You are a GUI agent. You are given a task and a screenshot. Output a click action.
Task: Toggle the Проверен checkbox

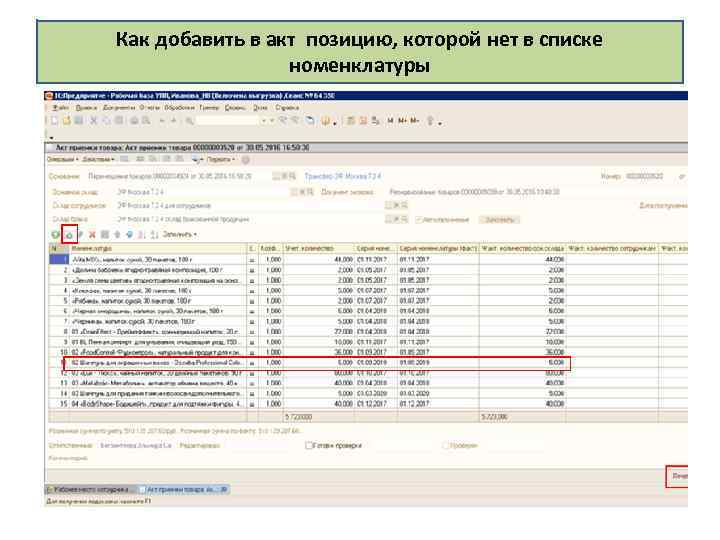(x=445, y=445)
